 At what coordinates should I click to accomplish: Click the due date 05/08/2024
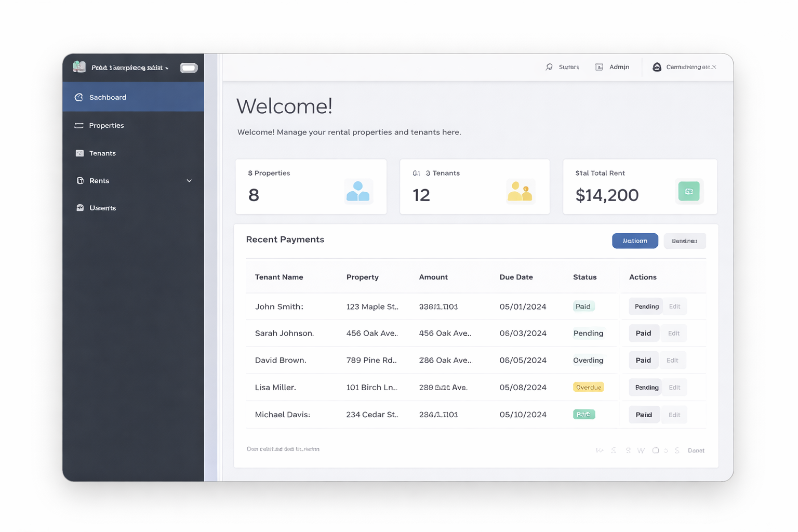[523, 387]
